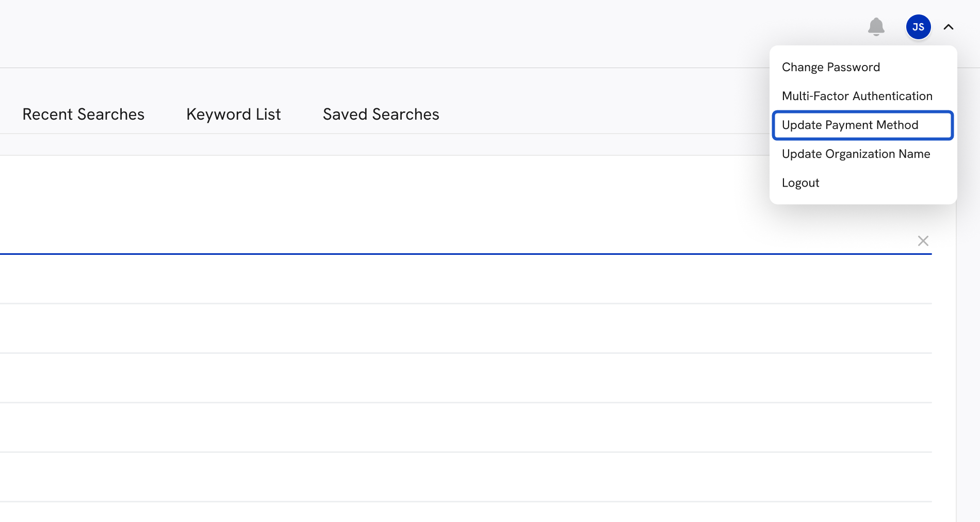This screenshot has width=980, height=522.
Task: Open the Keyword List tab
Action: pyautogui.click(x=233, y=114)
